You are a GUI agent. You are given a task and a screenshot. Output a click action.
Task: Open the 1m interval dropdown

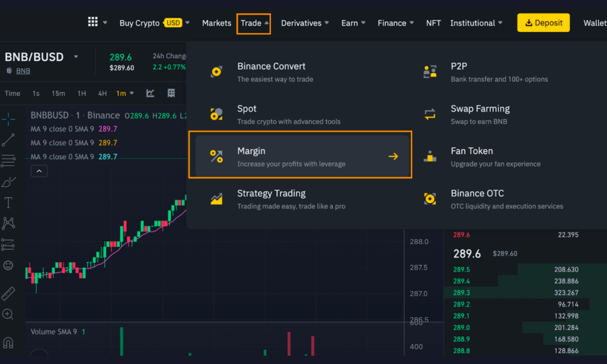(x=123, y=93)
